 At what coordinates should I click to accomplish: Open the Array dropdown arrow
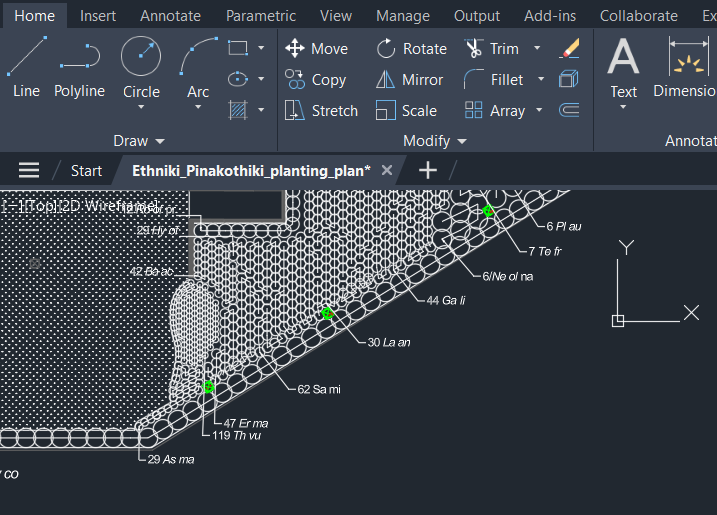(539, 111)
